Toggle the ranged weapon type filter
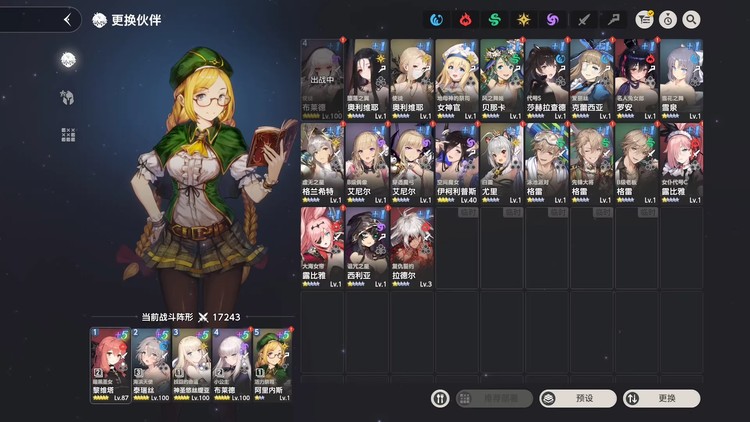 613,20
